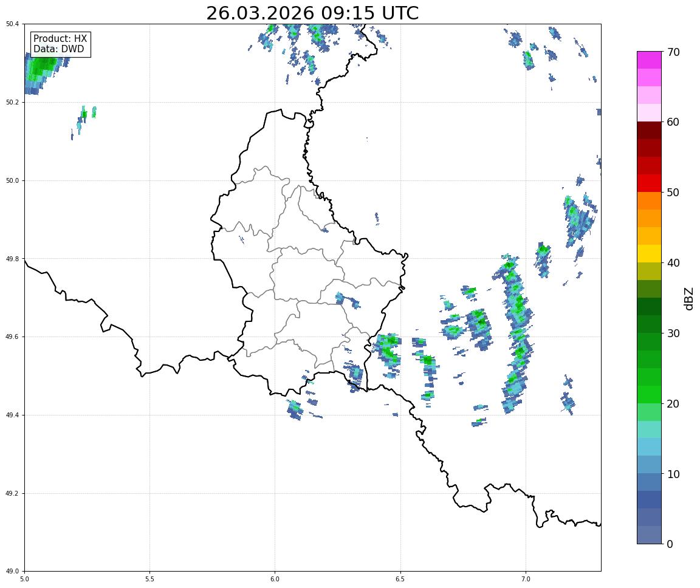The width and height of the screenshot is (700, 588).
Task: Click the y-axis label 50.0
Action: 13,180
